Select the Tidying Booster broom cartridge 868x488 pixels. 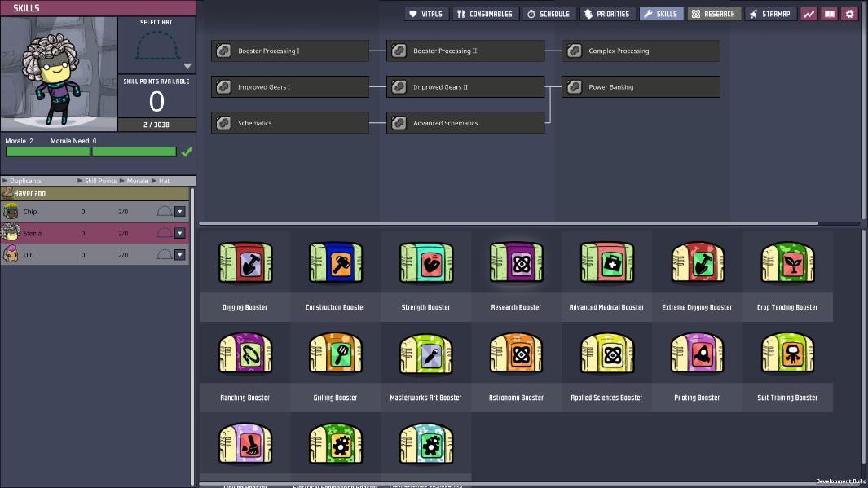245,443
